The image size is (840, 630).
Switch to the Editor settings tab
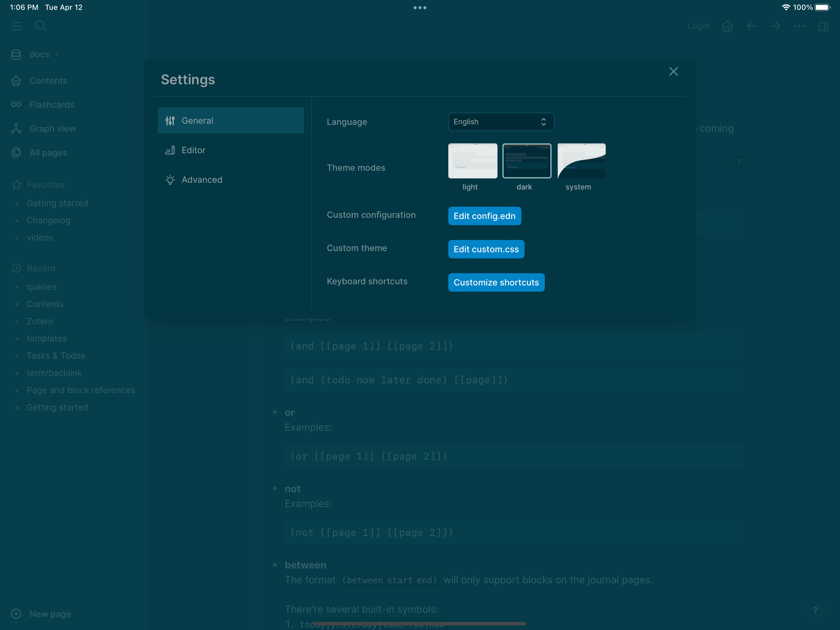[x=193, y=150]
